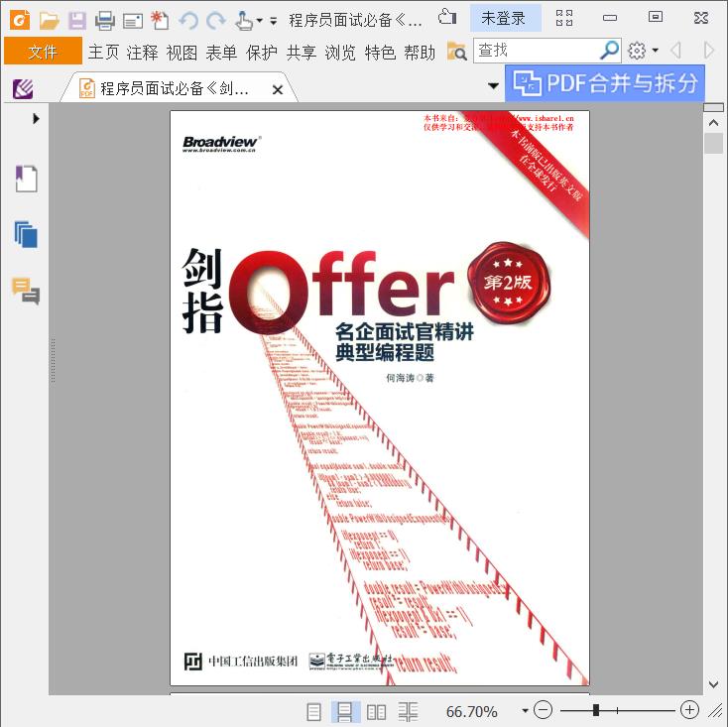Open the page thumbnails panel icon
Image resolution: width=728 pixels, height=727 pixels.
pos(26,234)
